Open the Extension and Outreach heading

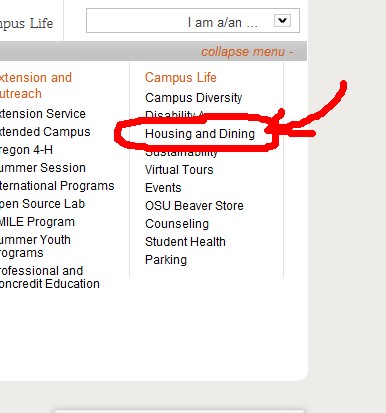point(35,85)
